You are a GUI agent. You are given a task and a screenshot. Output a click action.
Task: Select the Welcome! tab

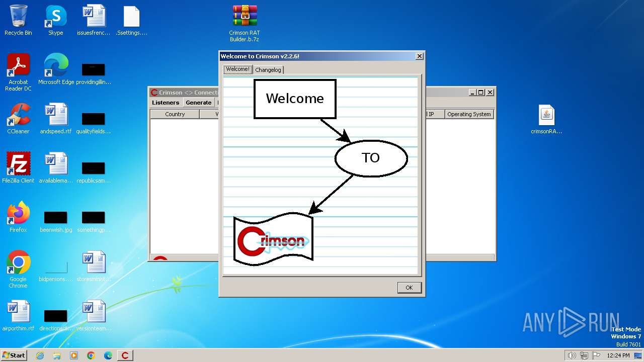pyautogui.click(x=237, y=69)
